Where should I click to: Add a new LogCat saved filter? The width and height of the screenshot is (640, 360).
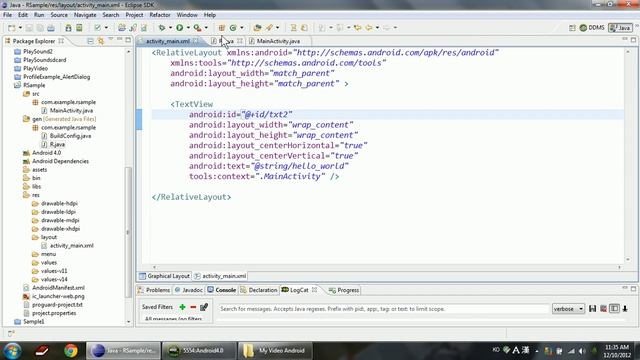point(182,307)
